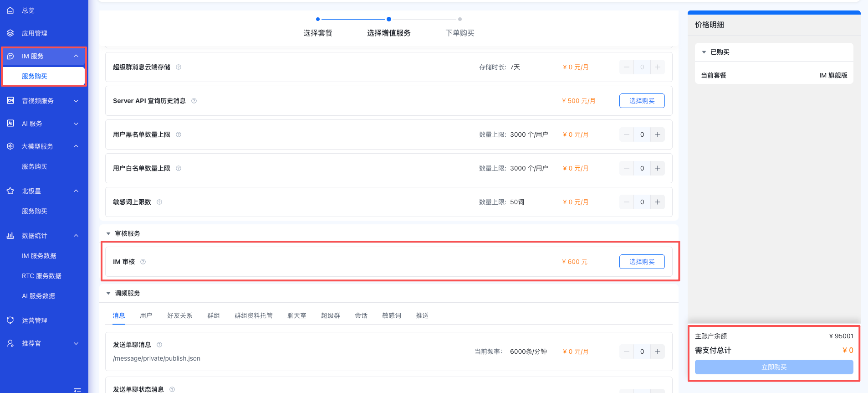Increase 超级群消息云端存储 quantity with plus
Image resolution: width=868 pixels, height=393 pixels.
658,67
